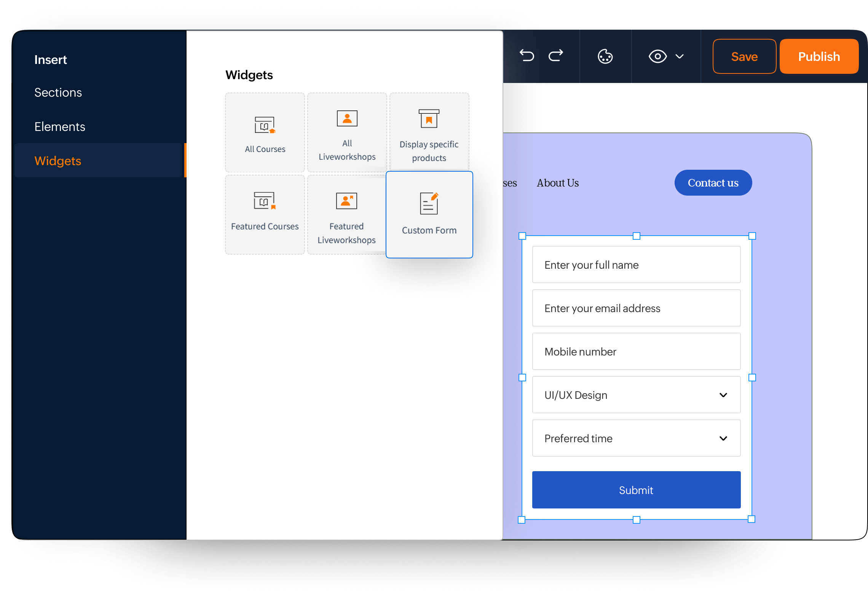
Task: Add the All Courses widget
Action: pos(265,132)
